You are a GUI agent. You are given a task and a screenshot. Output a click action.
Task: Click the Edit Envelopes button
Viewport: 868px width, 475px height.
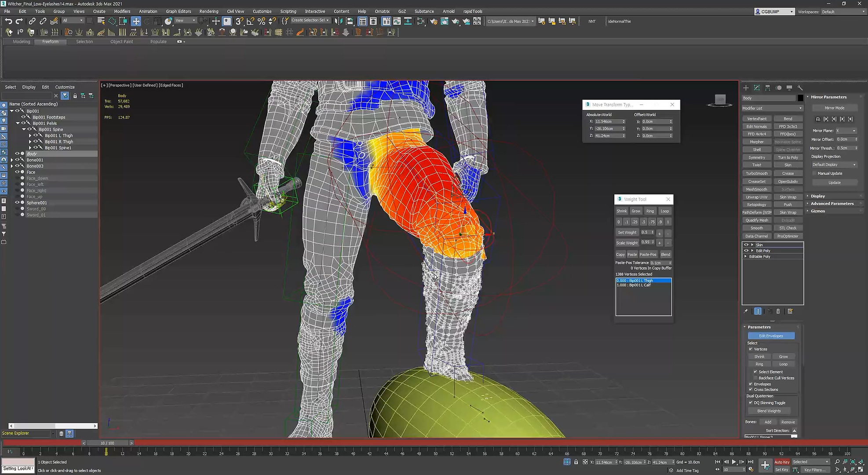click(x=771, y=336)
